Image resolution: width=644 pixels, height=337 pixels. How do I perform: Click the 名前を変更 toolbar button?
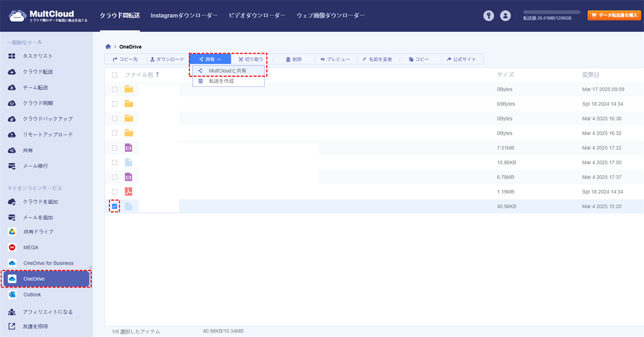coord(377,59)
